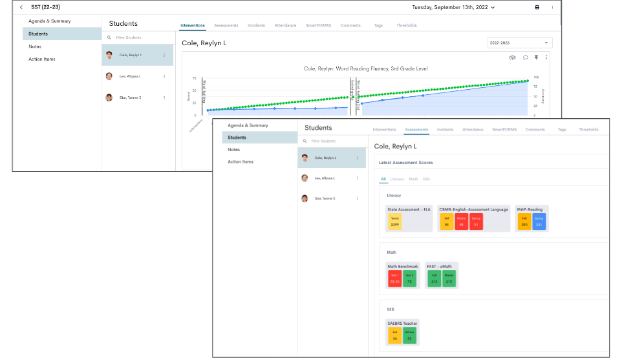644x361 pixels.
Task: Click the comment bubble icon above the chart
Action: click(x=525, y=57)
